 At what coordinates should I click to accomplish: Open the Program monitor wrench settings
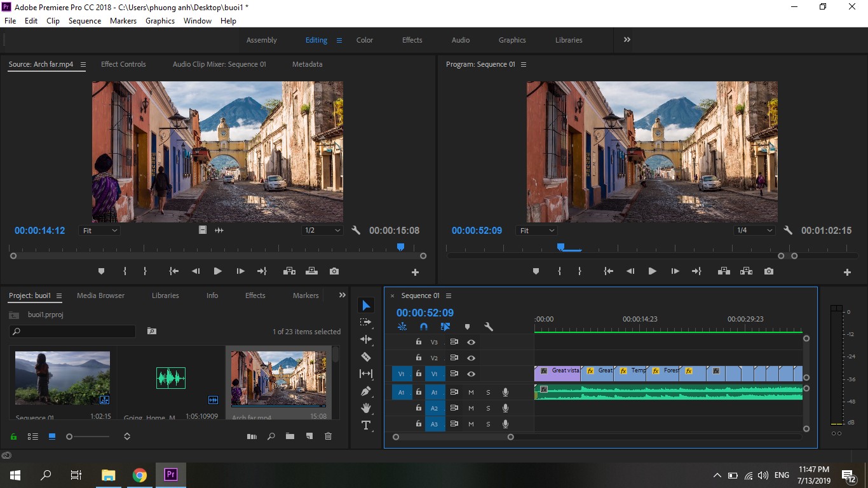pyautogui.click(x=788, y=230)
